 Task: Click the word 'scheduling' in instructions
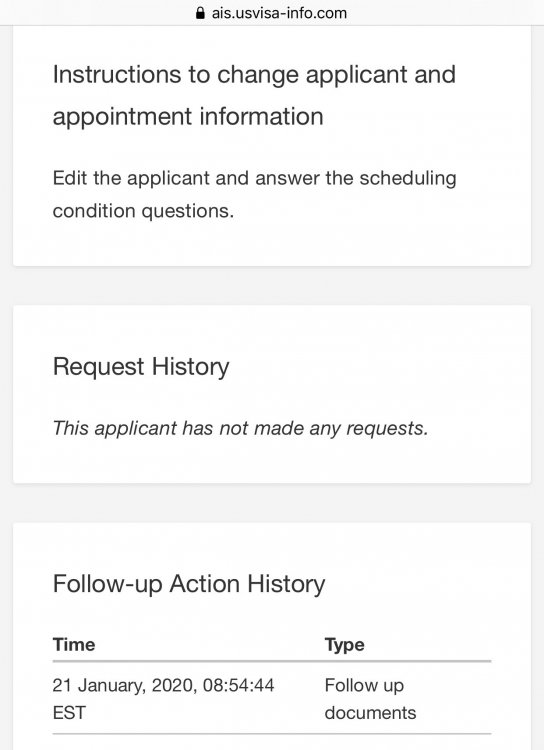click(408, 178)
